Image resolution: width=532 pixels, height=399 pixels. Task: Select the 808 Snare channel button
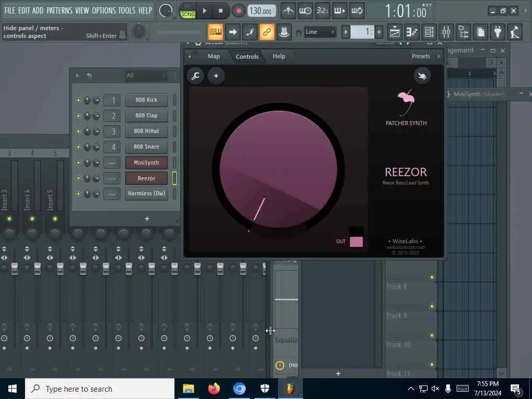point(147,147)
